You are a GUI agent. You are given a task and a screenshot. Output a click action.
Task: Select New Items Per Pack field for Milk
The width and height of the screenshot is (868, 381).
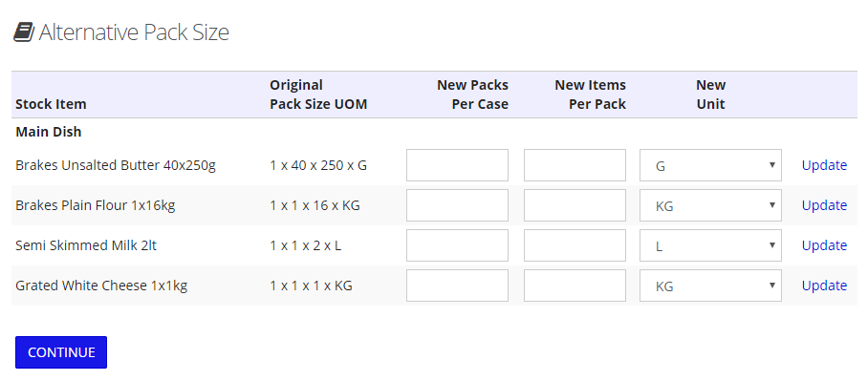(575, 245)
